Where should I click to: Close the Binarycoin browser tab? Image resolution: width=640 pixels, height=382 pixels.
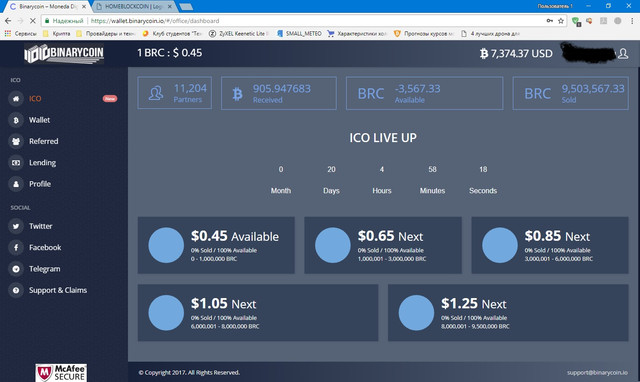pos(84,7)
